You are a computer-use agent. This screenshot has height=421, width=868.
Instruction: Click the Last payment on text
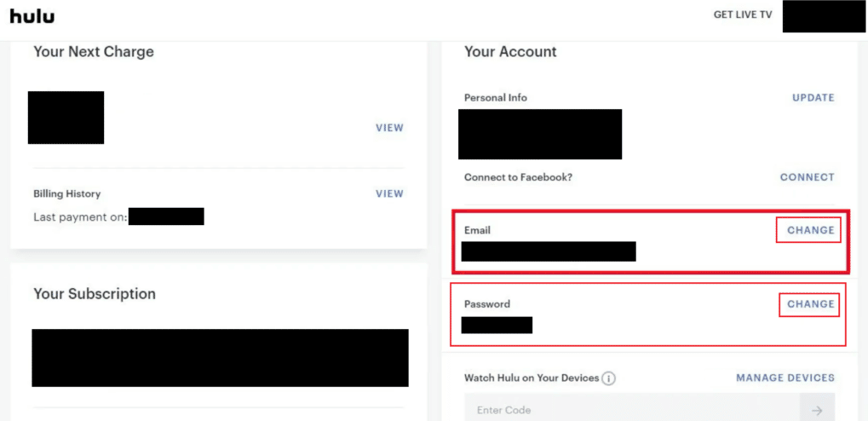click(81, 217)
